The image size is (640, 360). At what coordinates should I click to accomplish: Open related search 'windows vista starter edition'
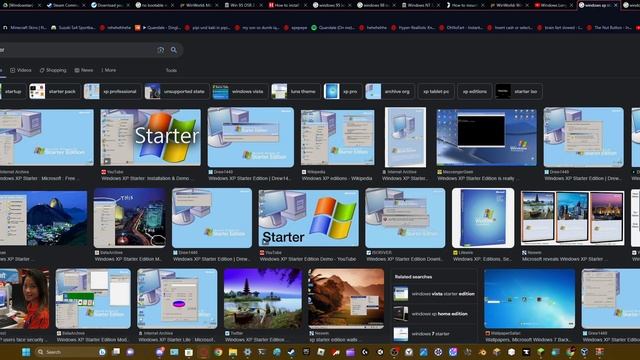click(434, 293)
